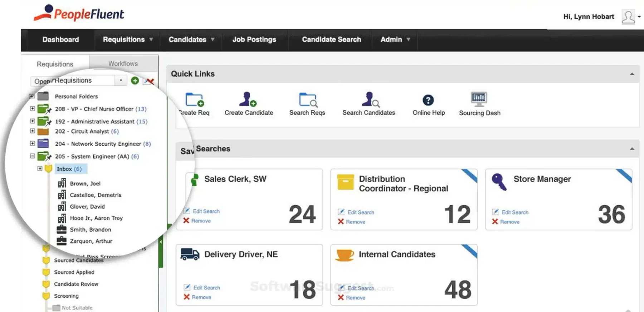Expand the Personal Folders tree node

coord(31,96)
